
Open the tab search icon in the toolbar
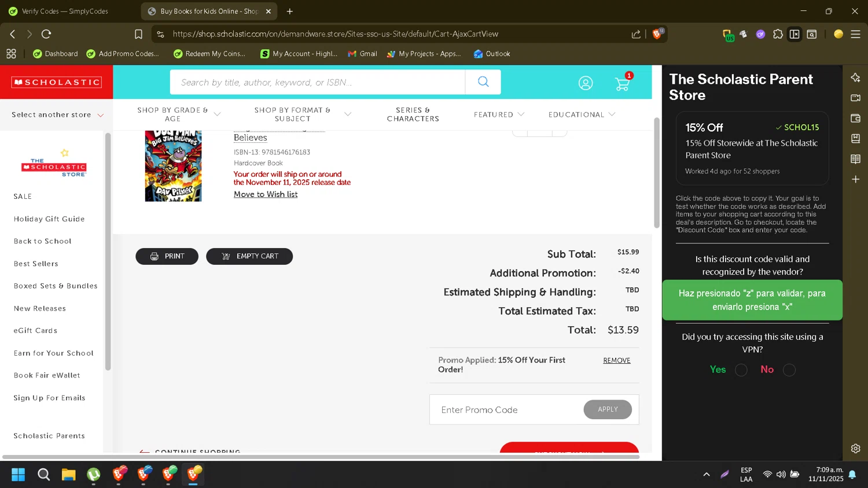tap(812, 34)
